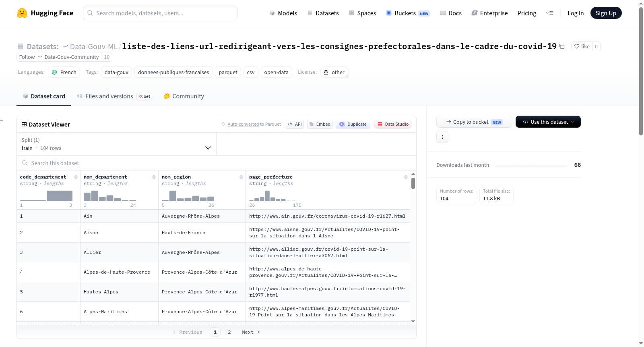Sort by nom_departement column sort icon
644x347 pixels.
click(154, 177)
